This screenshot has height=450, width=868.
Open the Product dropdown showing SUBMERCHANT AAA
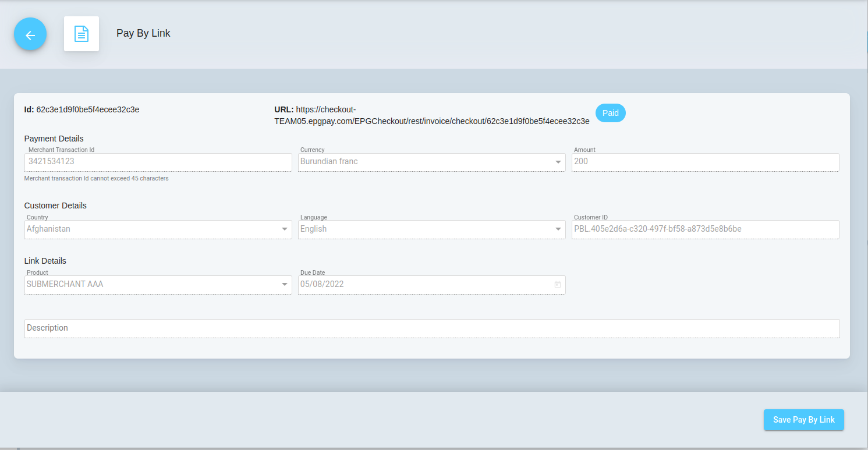(285, 285)
